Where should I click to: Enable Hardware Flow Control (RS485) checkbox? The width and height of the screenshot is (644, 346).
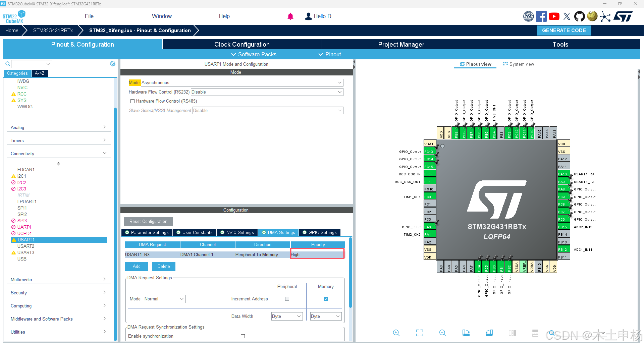click(x=132, y=101)
